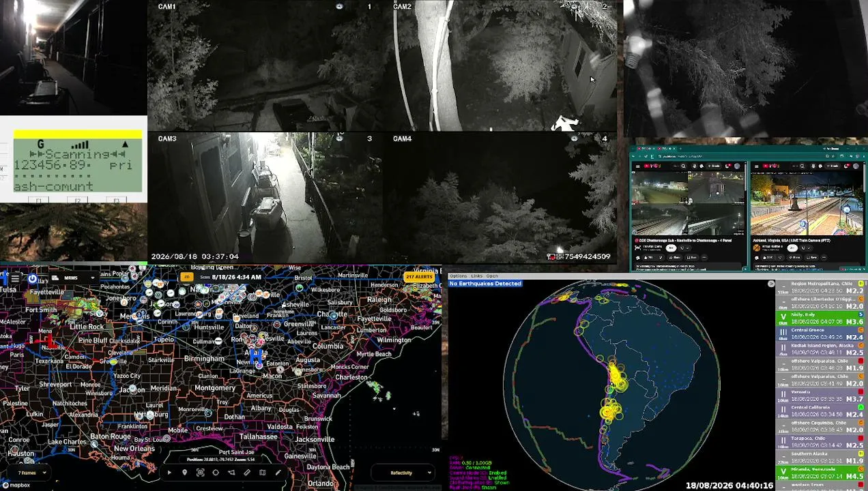Open the MRMS radar source dropdown

(74, 278)
